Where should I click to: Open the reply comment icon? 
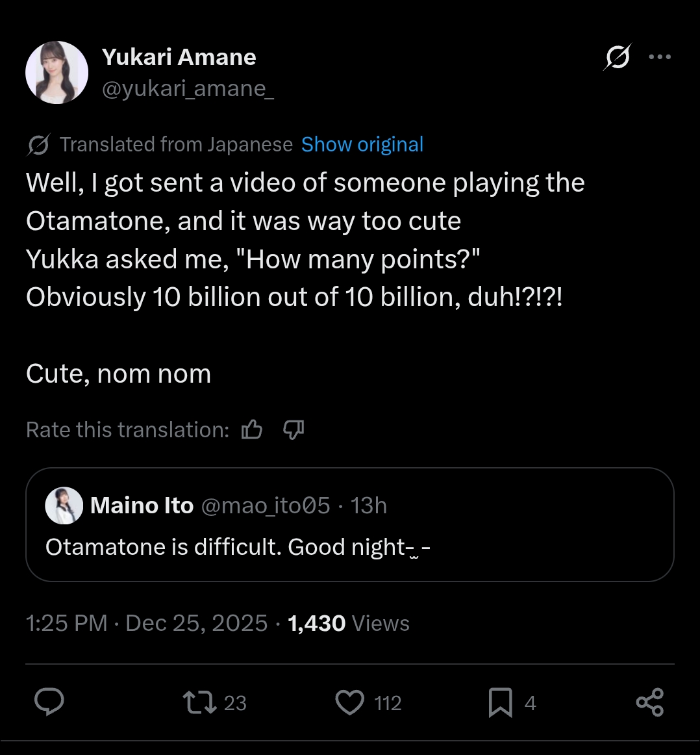tap(49, 702)
